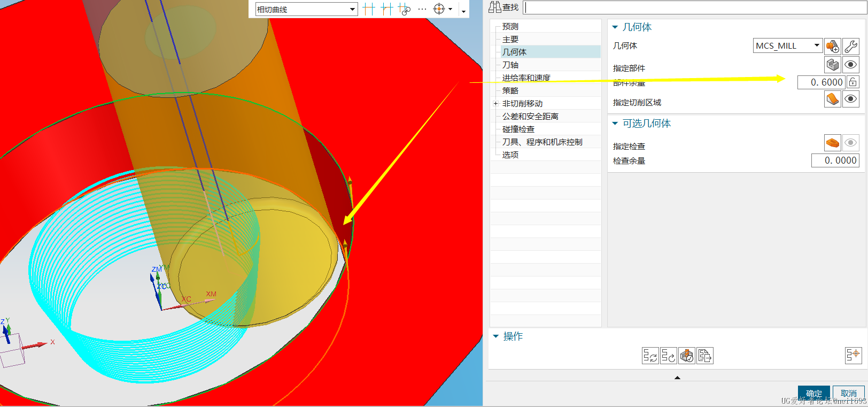Select 非切削移动 in the left list

click(x=522, y=103)
